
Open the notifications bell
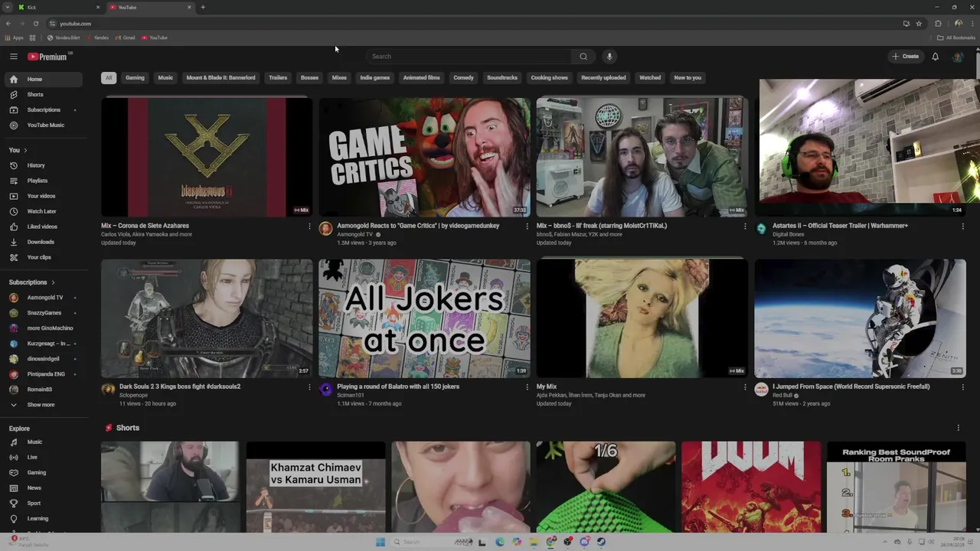click(x=935, y=57)
